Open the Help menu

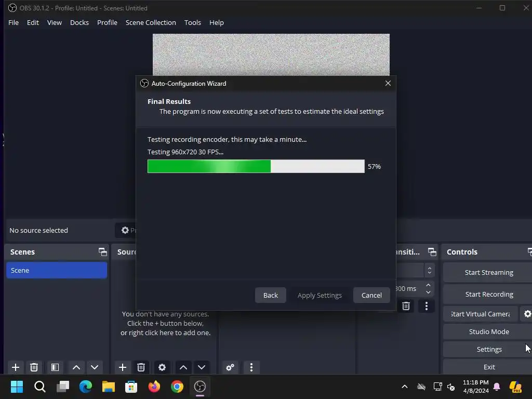(217, 22)
